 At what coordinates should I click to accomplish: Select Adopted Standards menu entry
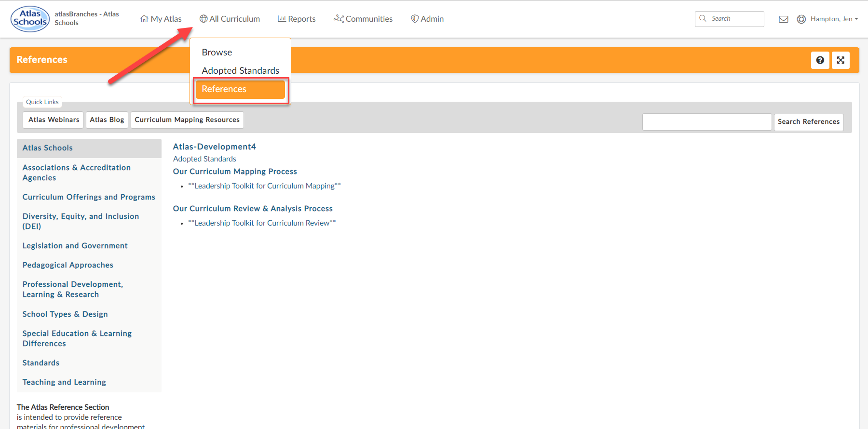pyautogui.click(x=240, y=70)
